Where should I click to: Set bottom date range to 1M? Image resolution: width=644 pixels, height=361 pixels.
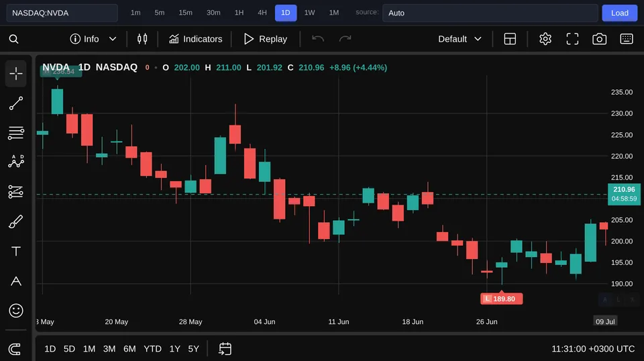(x=89, y=349)
